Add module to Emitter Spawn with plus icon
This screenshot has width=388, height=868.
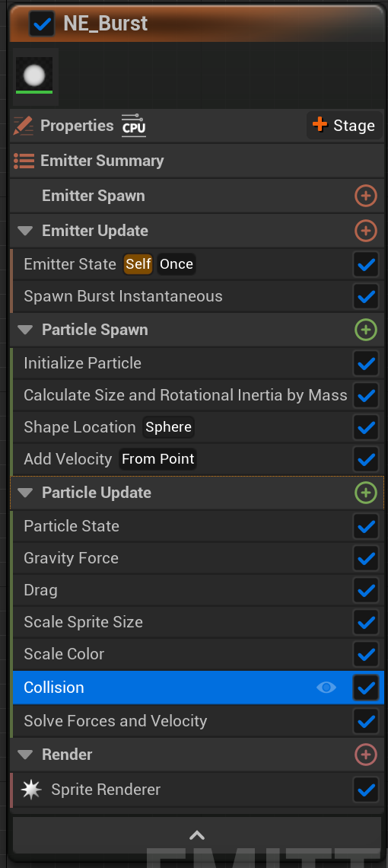click(x=366, y=196)
